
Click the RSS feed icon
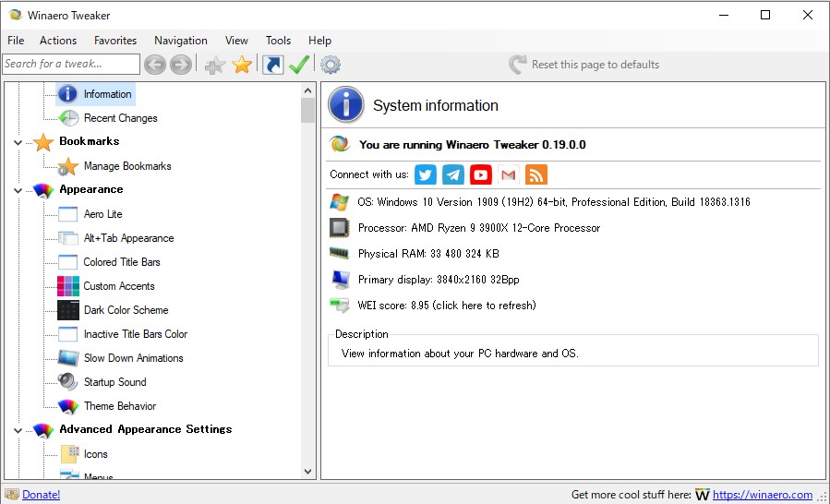tap(536, 174)
